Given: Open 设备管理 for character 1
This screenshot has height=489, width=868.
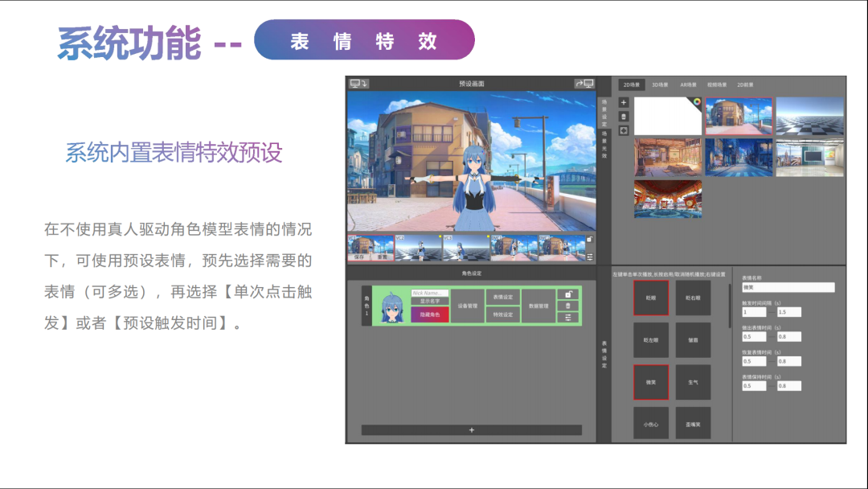Looking at the screenshot, I should (467, 306).
